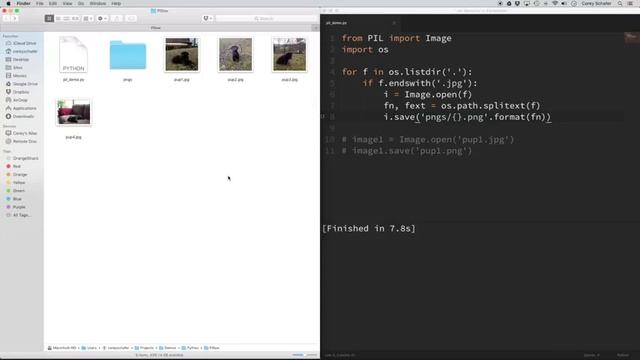640x360 pixels.
Task: Click Macintosh HD in the path bar
Action: pos(62,348)
